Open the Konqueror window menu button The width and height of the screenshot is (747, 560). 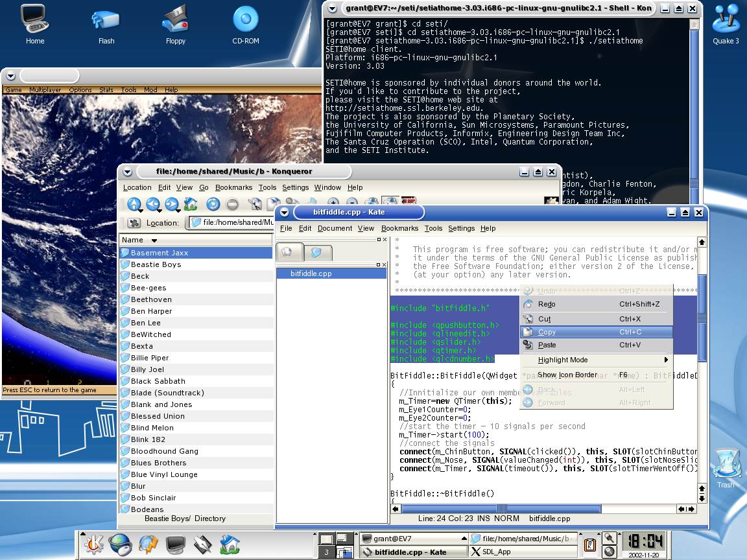[127, 172]
